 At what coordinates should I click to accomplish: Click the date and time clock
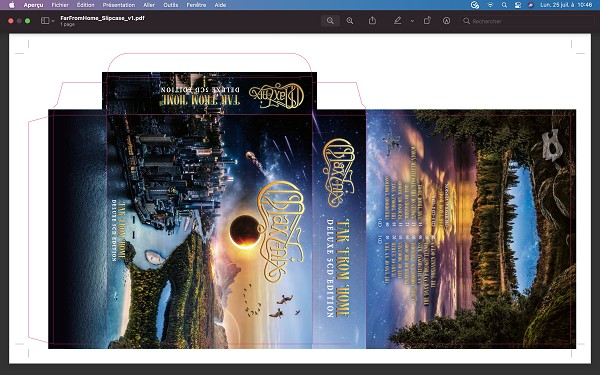(x=566, y=5)
